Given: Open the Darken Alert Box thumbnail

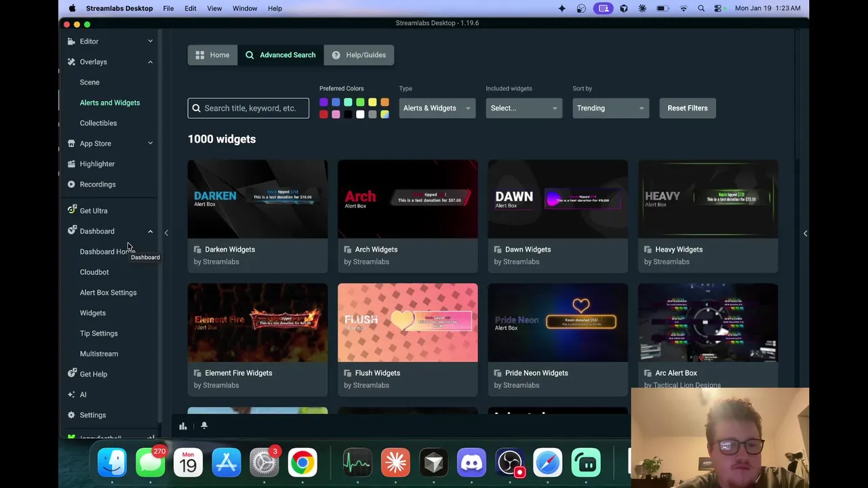Looking at the screenshot, I should click(258, 199).
